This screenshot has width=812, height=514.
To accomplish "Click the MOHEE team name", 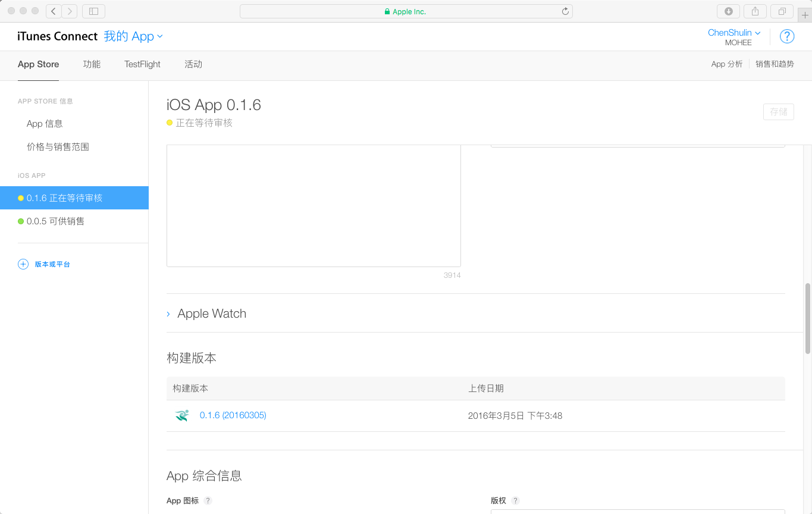I will click(738, 43).
